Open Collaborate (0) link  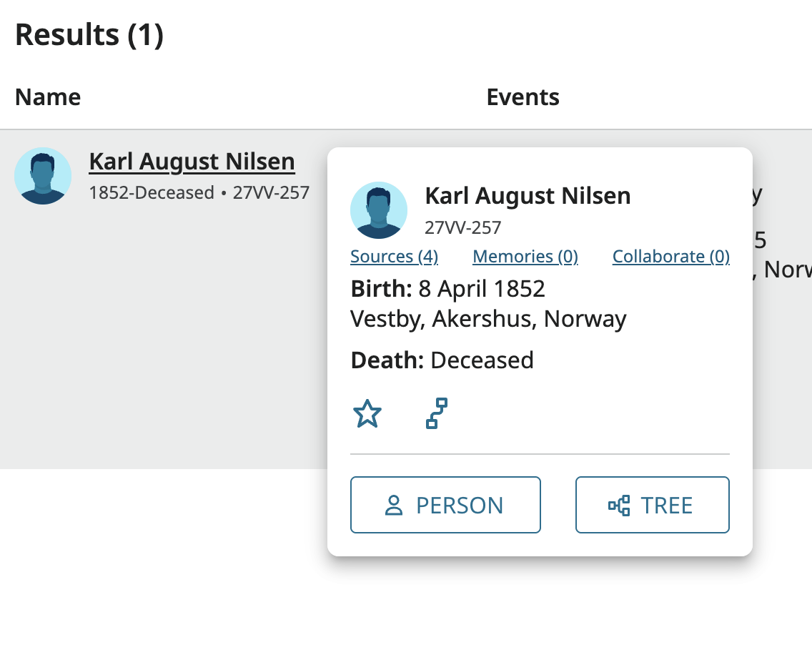(x=671, y=257)
